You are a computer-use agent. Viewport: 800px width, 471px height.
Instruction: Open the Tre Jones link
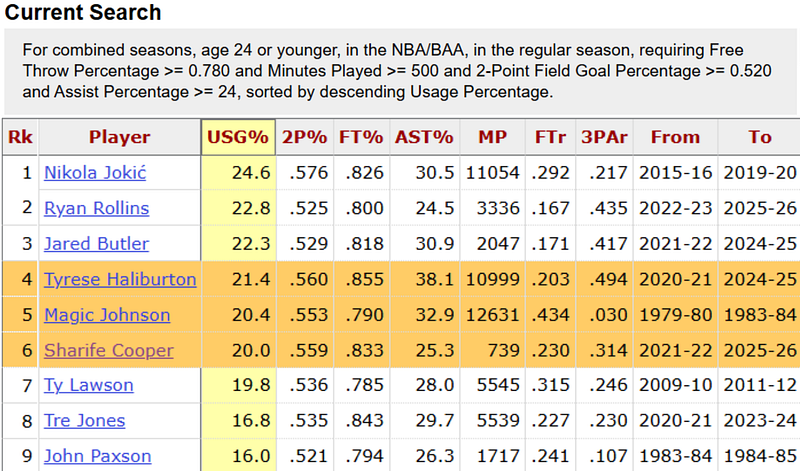(x=84, y=420)
